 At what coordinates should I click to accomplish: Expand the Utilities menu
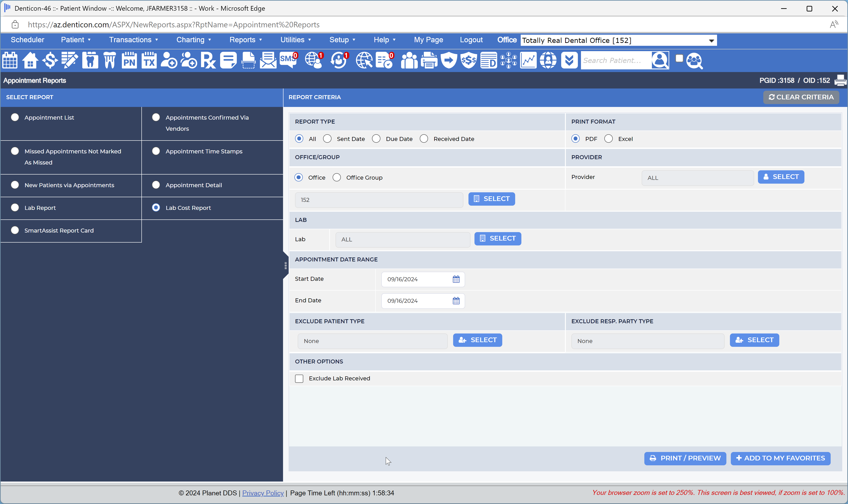click(x=295, y=40)
